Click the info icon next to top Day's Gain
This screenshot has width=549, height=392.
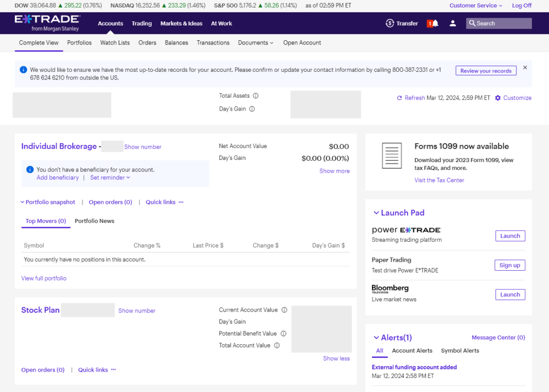(252, 109)
